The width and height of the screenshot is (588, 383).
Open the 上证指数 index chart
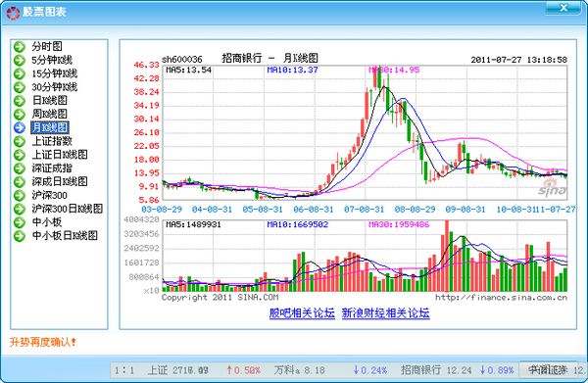click(x=52, y=141)
